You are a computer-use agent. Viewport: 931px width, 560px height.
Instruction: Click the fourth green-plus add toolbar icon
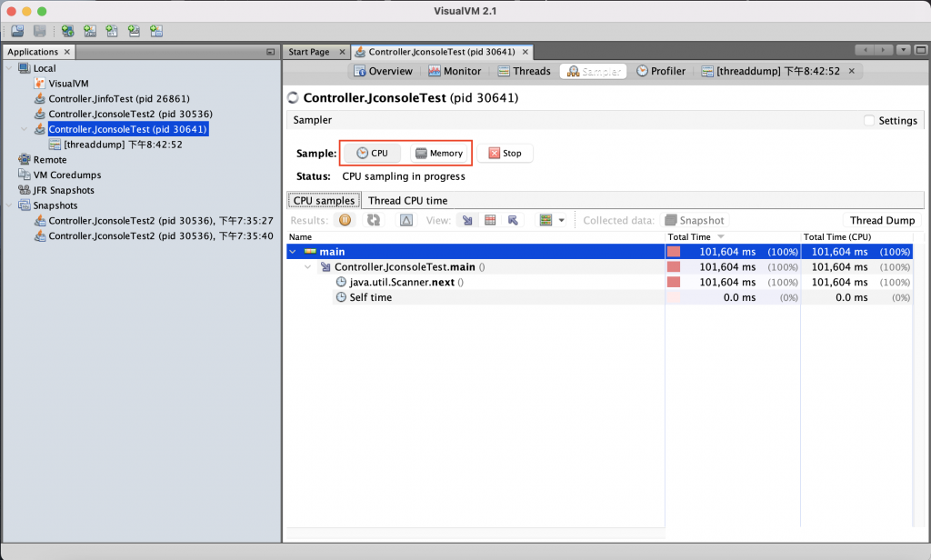point(135,31)
